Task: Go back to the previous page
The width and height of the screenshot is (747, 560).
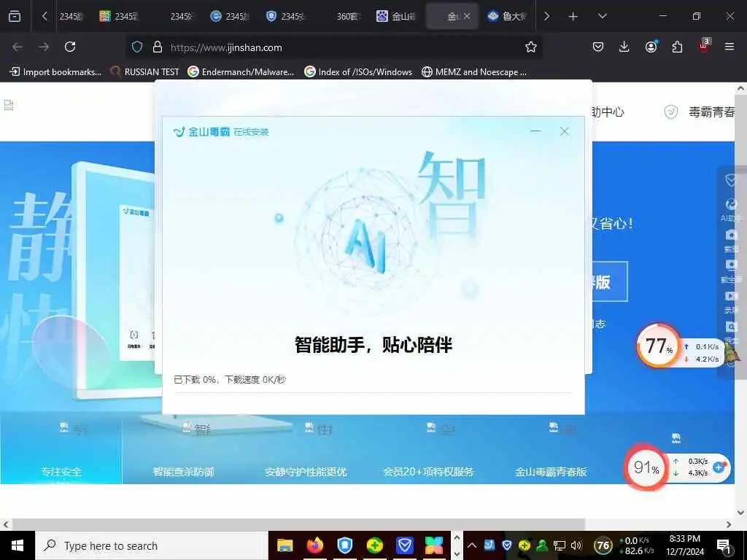Action: pos(18,47)
